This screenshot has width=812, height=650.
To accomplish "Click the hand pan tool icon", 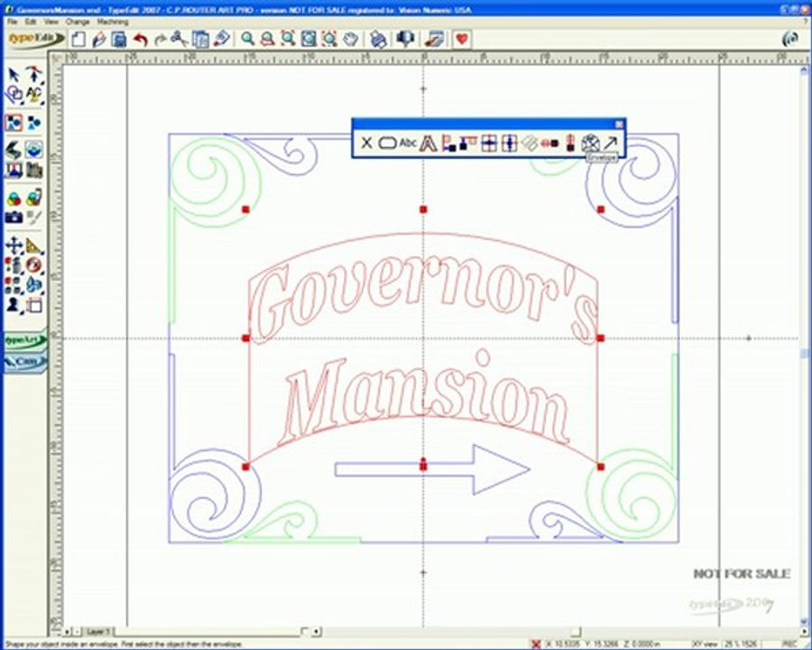I will (x=350, y=39).
